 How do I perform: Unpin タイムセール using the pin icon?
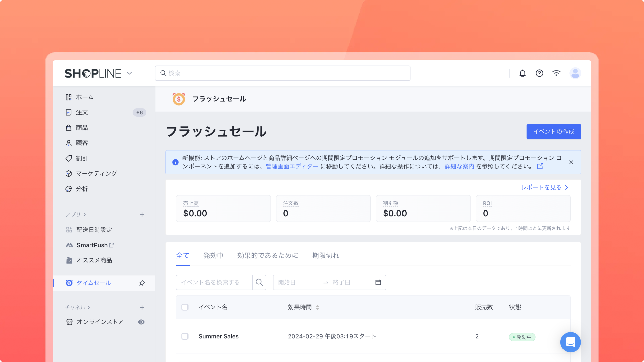(x=142, y=283)
